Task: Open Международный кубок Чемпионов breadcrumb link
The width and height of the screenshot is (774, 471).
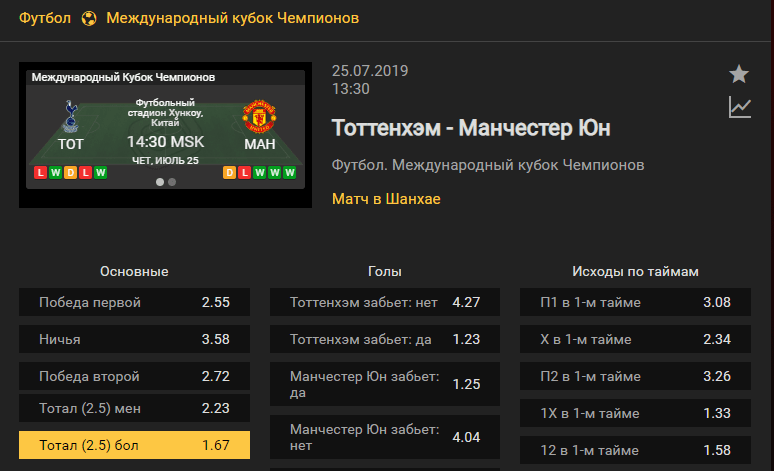Action: [x=232, y=18]
